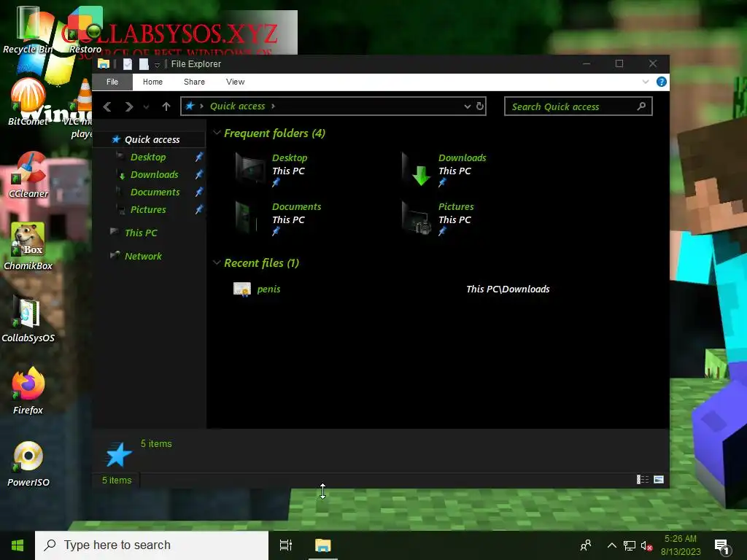Image resolution: width=747 pixels, height=560 pixels.
Task: Click the search magnifier icon
Action: (x=641, y=106)
